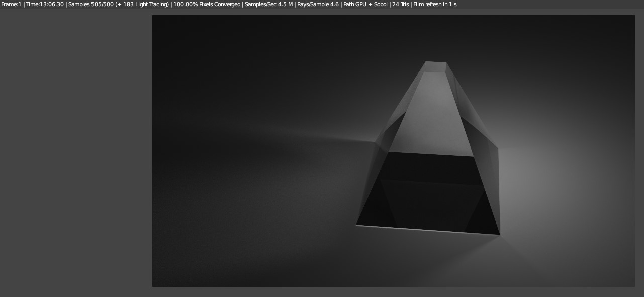Click the light streak left of the prism
The width and height of the screenshot is (644, 297).
(342, 137)
